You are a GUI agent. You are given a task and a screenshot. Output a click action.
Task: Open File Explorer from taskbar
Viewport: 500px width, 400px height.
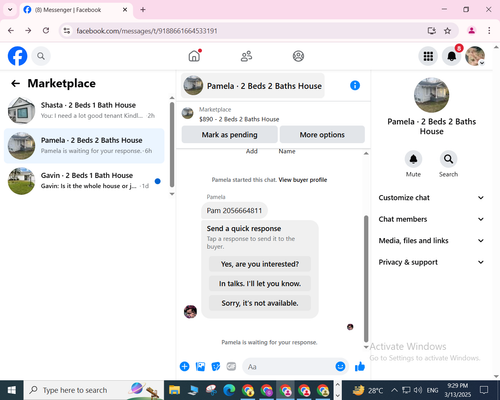(x=174, y=390)
